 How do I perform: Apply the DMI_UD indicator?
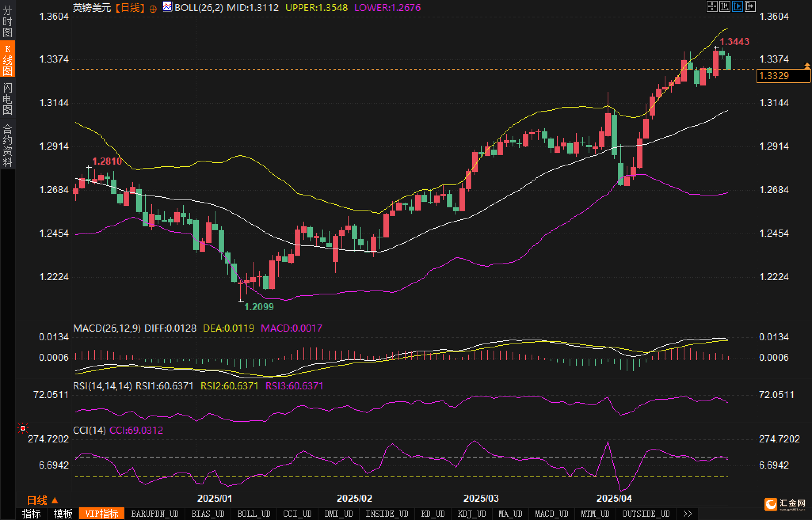(339, 514)
